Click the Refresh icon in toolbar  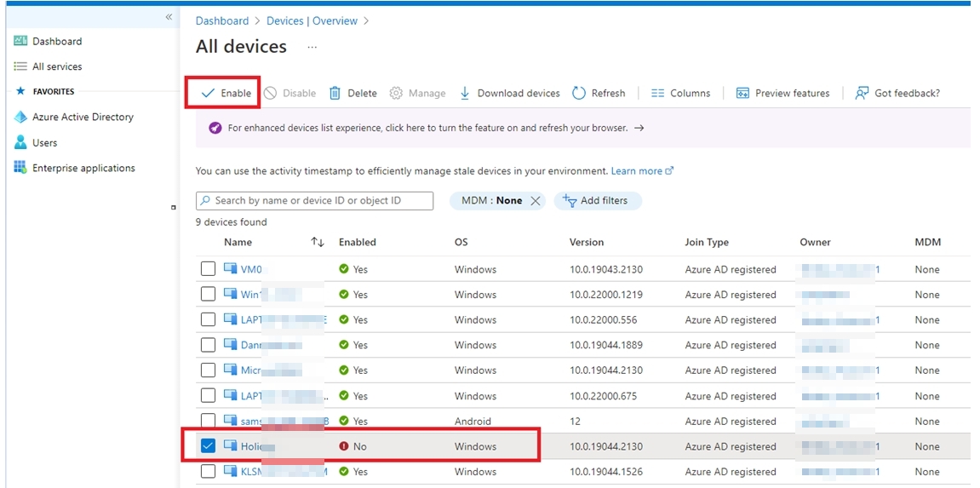tap(579, 93)
